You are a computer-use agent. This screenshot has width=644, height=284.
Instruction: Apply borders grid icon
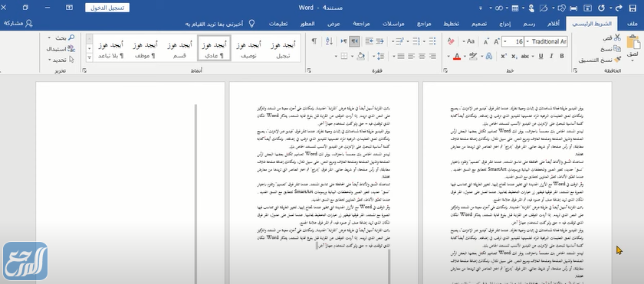[x=344, y=56]
